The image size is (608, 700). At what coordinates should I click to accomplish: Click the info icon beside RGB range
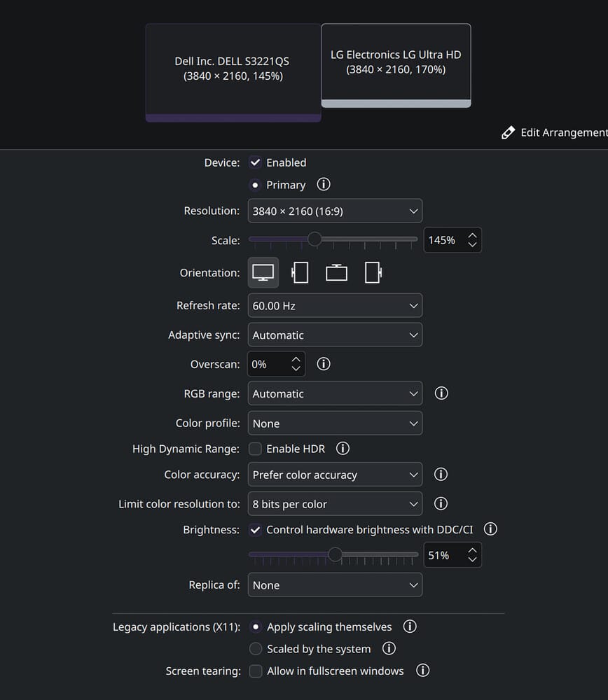pos(441,393)
